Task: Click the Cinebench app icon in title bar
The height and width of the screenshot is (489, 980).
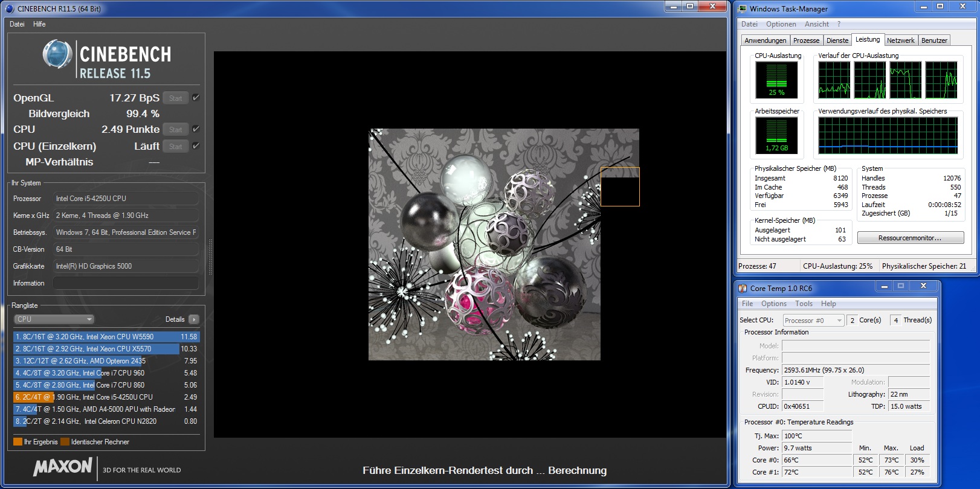Action: [x=9, y=8]
